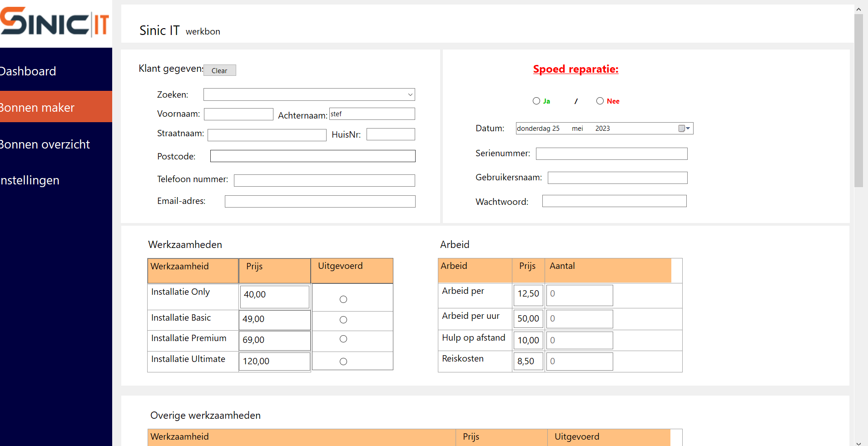Click the Sinic IT logo
The width and height of the screenshot is (868, 446).
(x=55, y=23)
